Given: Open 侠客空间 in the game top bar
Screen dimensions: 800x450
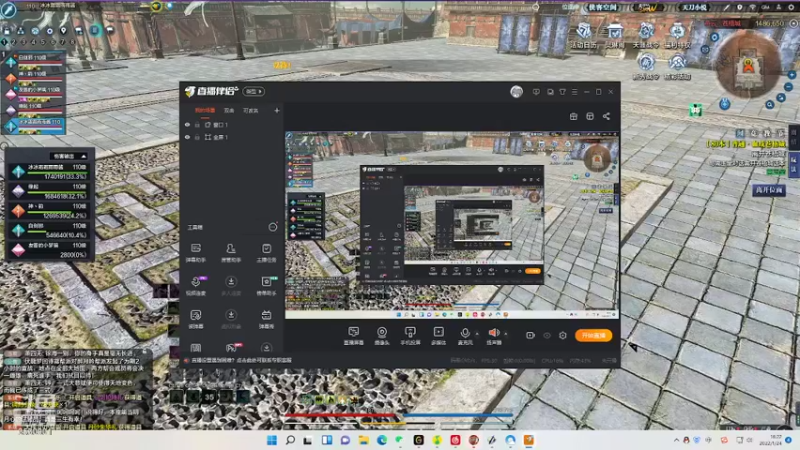Looking at the screenshot, I should pos(603,7).
